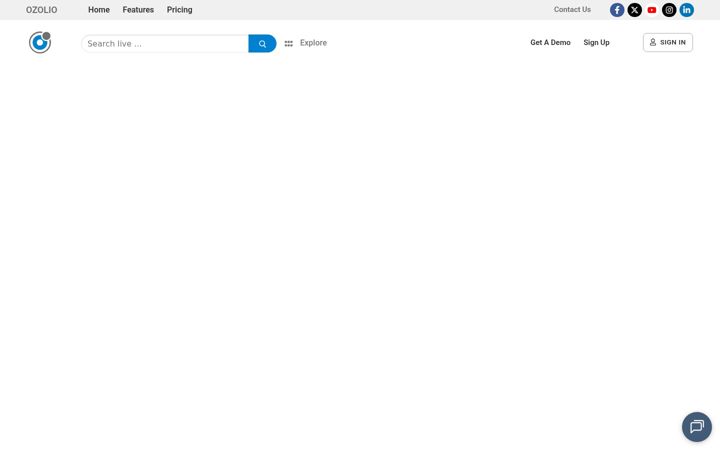Open the LinkedIn social icon

pos(686,10)
